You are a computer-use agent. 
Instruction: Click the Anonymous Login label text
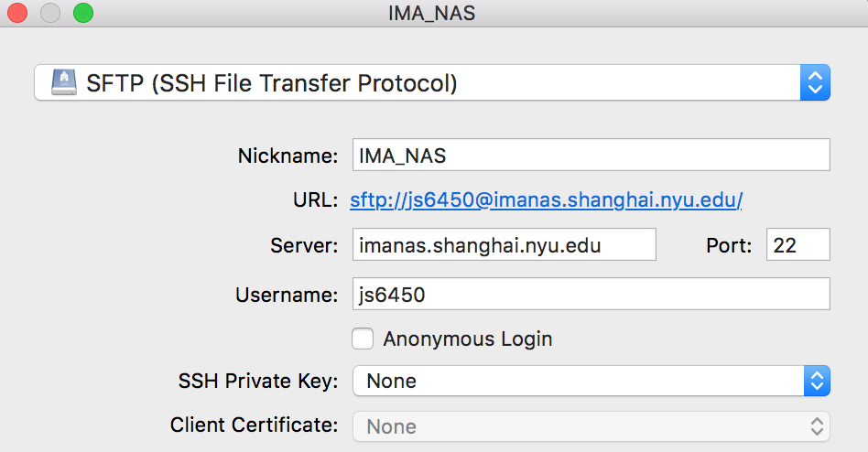coord(468,339)
